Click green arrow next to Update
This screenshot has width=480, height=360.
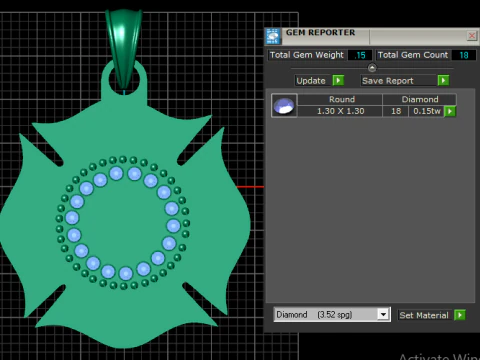pyautogui.click(x=338, y=81)
